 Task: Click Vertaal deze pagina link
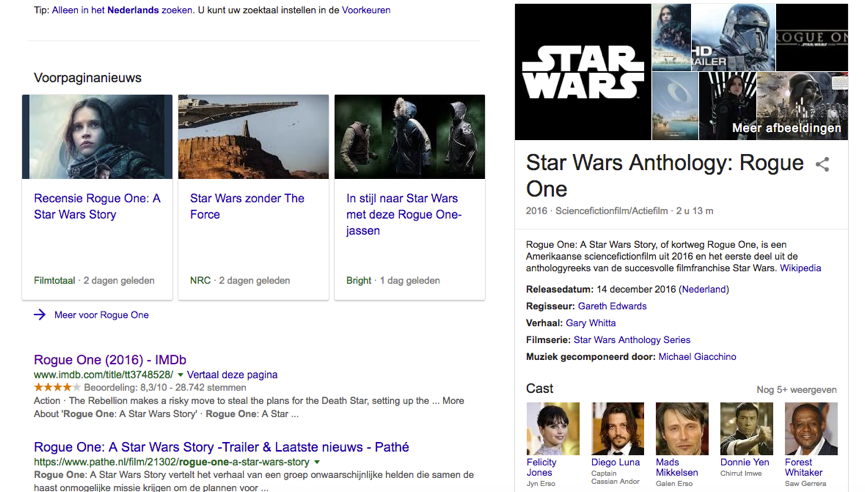(x=232, y=375)
